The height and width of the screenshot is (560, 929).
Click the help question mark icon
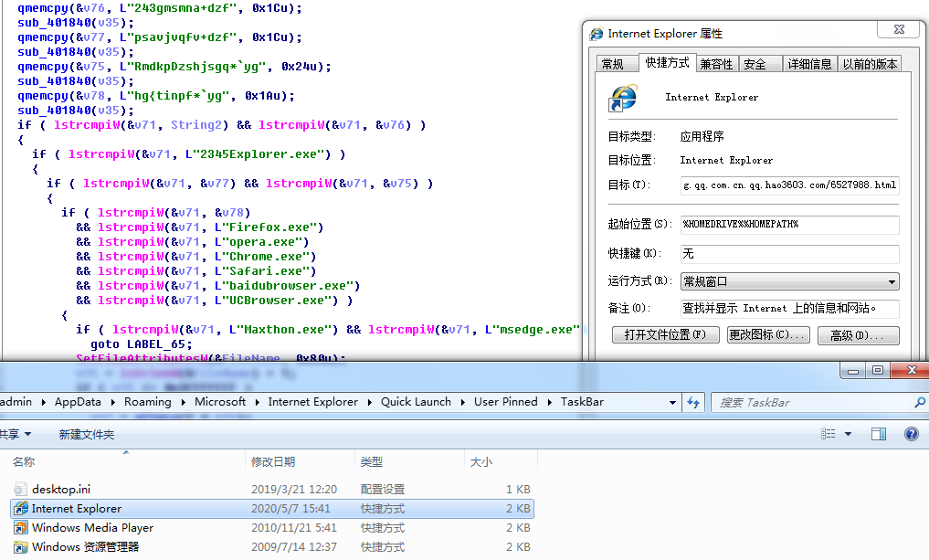(912, 434)
